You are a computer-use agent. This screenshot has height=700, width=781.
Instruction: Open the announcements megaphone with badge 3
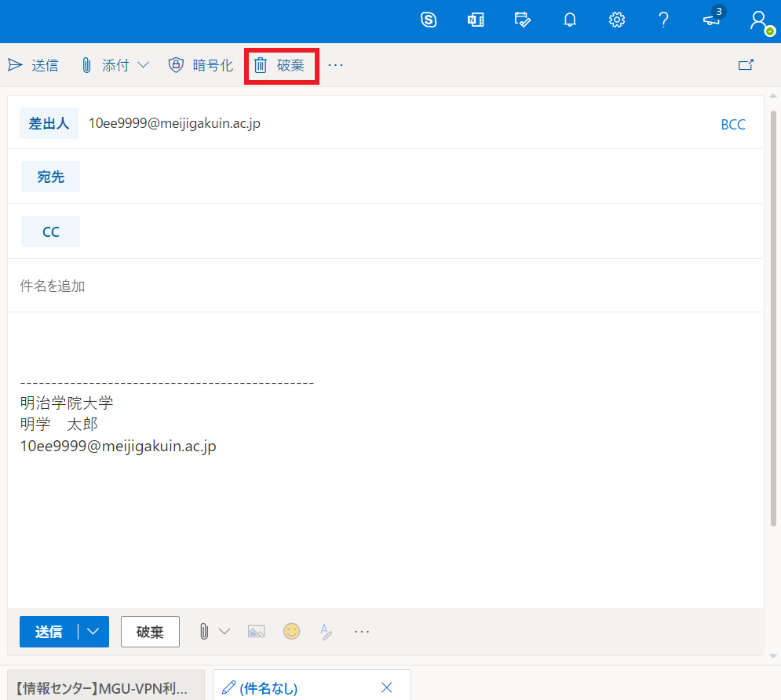tap(711, 20)
